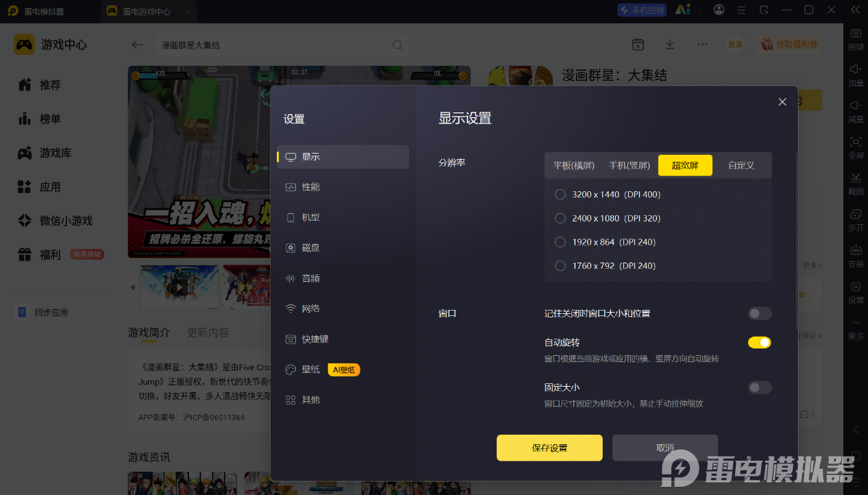Open the 显示 display settings section
The width and height of the screenshot is (868, 495).
pyautogui.click(x=343, y=156)
